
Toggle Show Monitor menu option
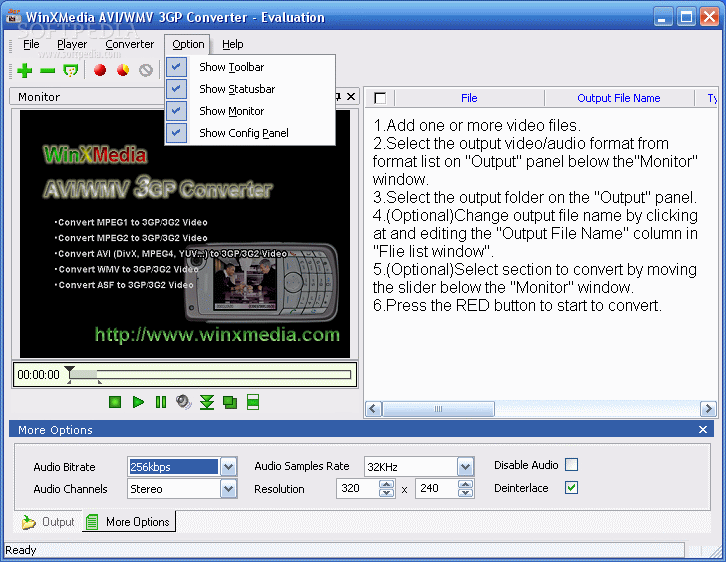250,111
